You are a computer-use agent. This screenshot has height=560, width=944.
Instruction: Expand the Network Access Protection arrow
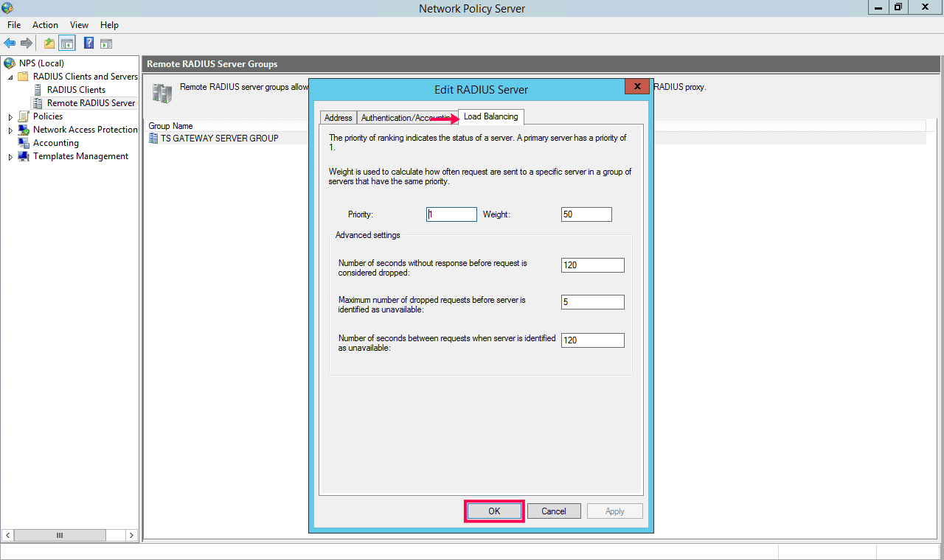[10, 130]
